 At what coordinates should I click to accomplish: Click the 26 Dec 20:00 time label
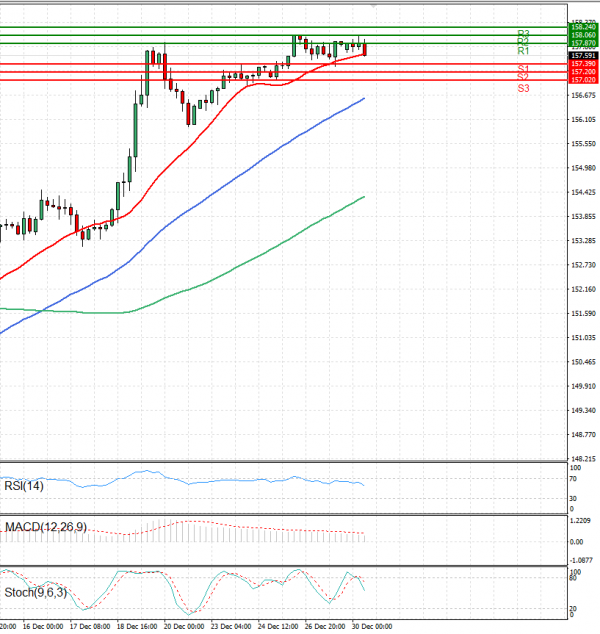click(x=325, y=626)
